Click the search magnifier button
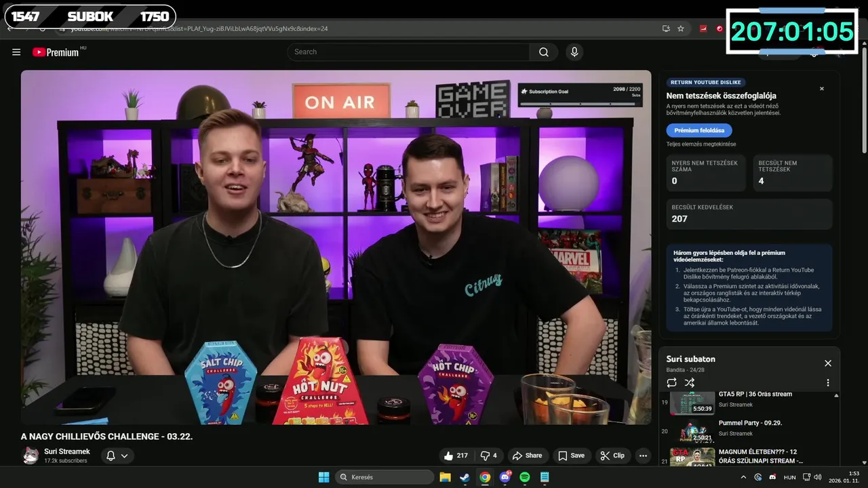 click(544, 52)
